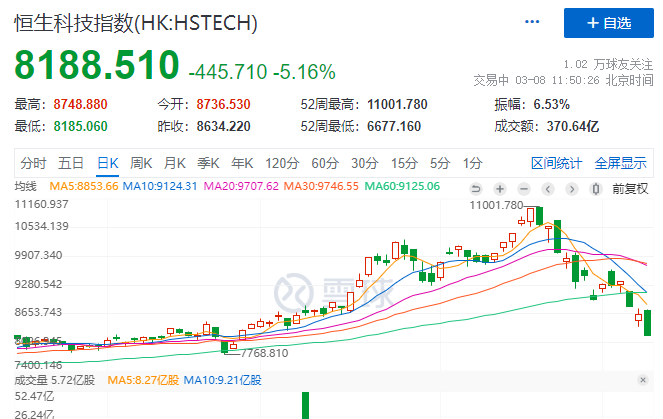Viewport: 663px width, 419px height.
Task: Click the 1.02 万球友关注 follower count
Action: click(x=608, y=64)
